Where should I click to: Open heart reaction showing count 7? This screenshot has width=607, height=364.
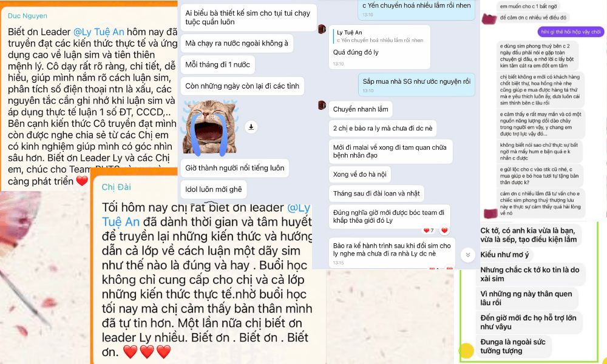pos(429,230)
